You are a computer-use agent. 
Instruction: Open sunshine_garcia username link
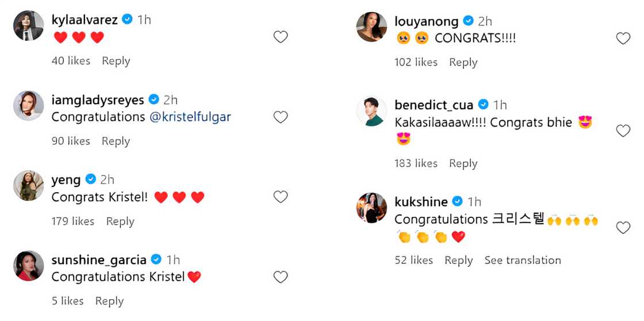tap(99, 259)
